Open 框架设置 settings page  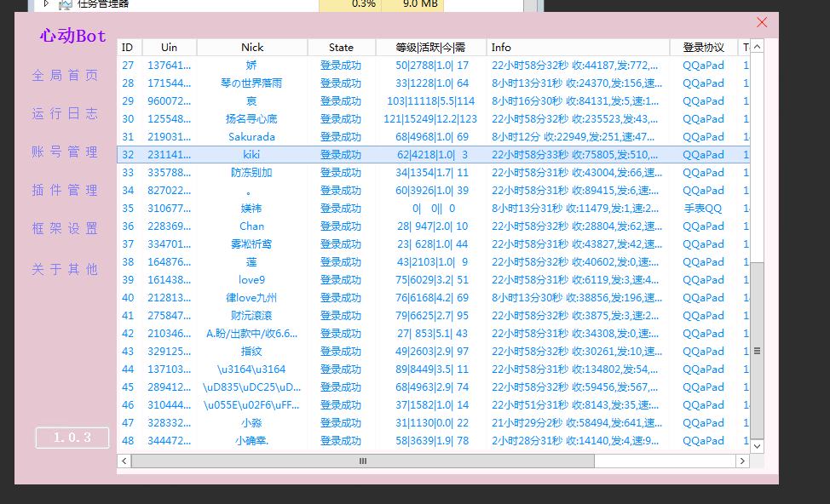point(65,229)
